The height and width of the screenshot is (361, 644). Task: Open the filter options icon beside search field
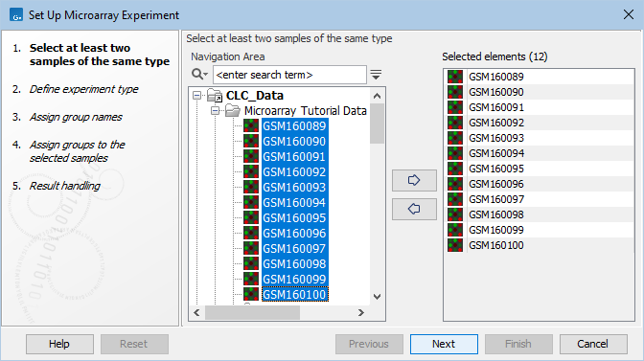pyautogui.click(x=376, y=75)
